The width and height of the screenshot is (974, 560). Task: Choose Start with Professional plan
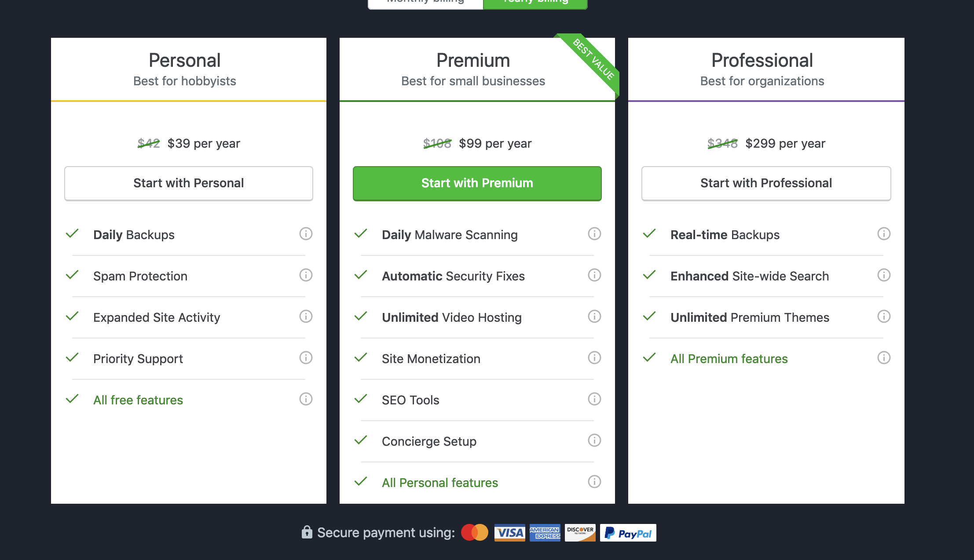click(766, 183)
